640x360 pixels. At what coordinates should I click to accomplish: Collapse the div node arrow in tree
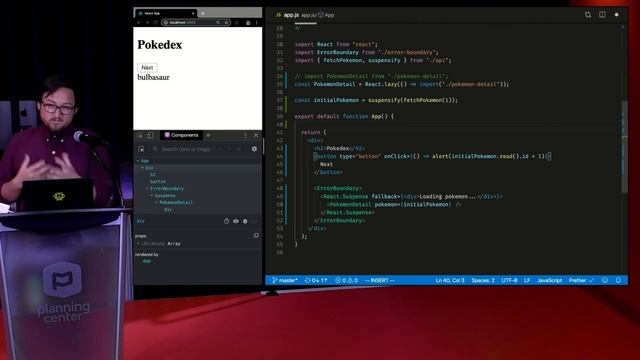(x=142, y=168)
